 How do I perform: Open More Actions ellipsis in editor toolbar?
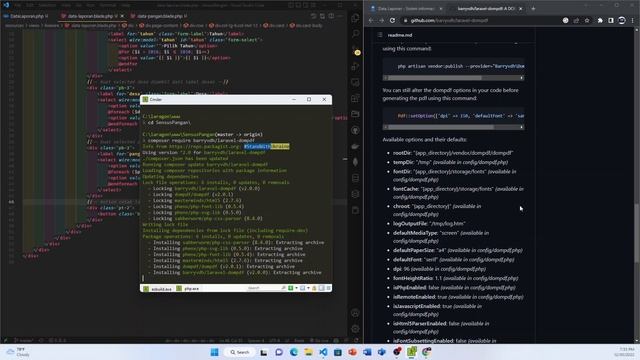(x=340, y=16)
